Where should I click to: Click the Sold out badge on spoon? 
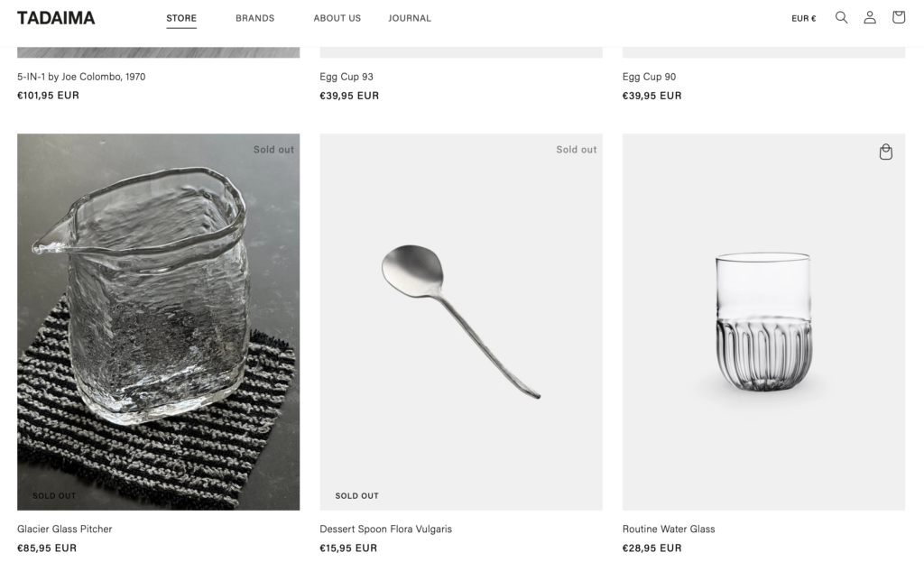pyautogui.click(x=576, y=150)
